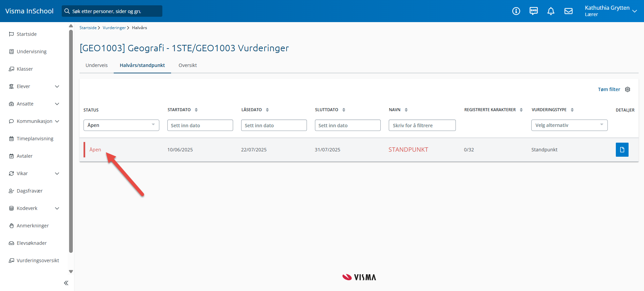Sort by SLUTTDATO column arrows
Image resolution: width=644 pixels, height=291 pixels.
(x=344, y=110)
